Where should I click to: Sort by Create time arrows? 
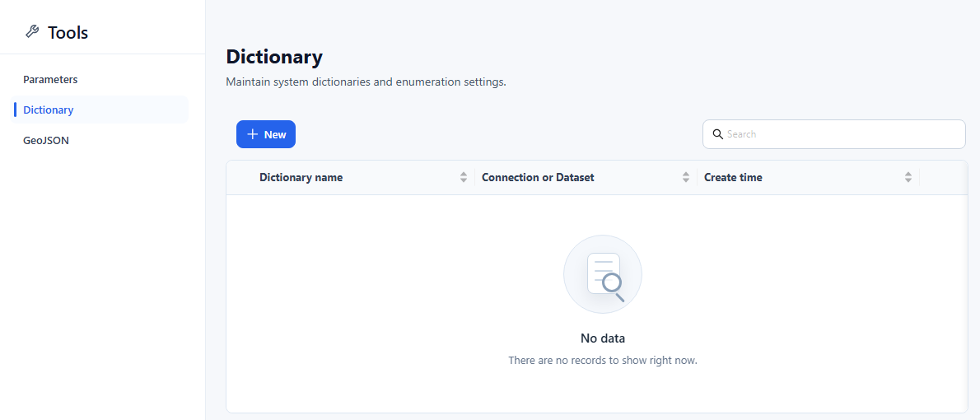coord(908,178)
